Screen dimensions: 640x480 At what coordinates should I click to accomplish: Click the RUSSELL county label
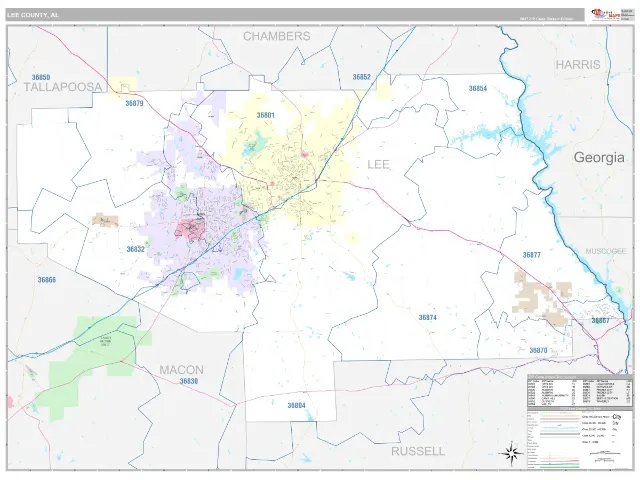click(418, 451)
